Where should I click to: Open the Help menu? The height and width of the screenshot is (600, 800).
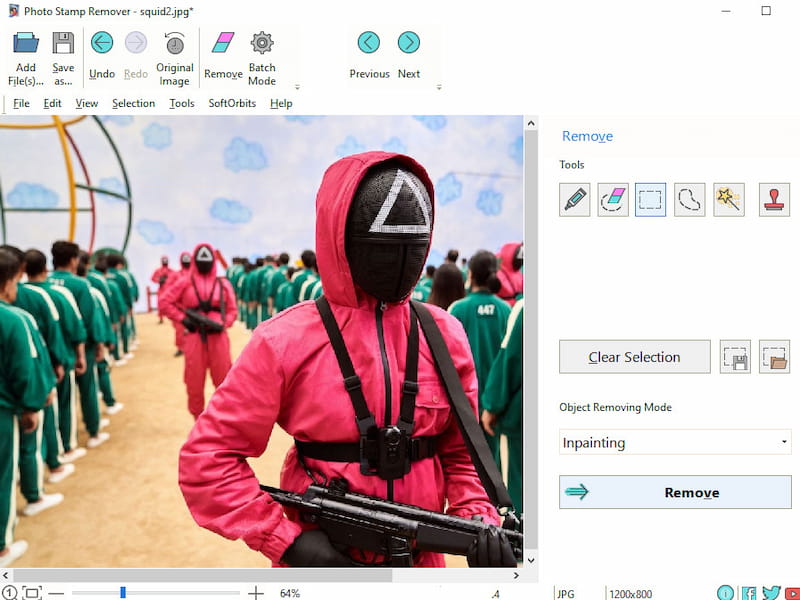click(281, 104)
